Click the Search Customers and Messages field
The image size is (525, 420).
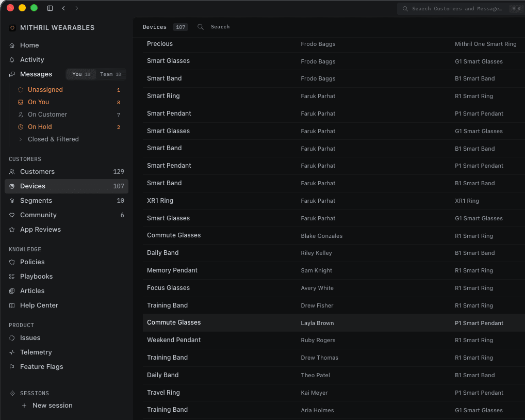[461, 9]
